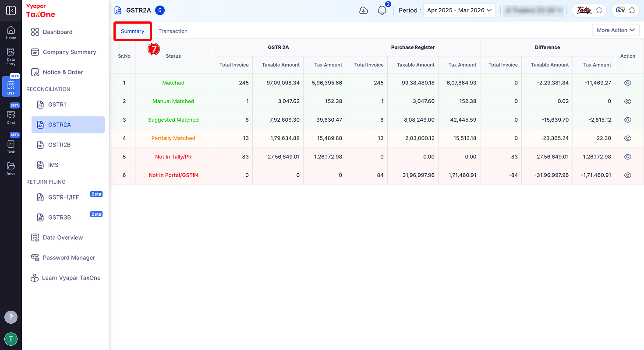This screenshot has width=644, height=350.
Task: Collapse the sidebar panel icon
Action: coord(11,10)
